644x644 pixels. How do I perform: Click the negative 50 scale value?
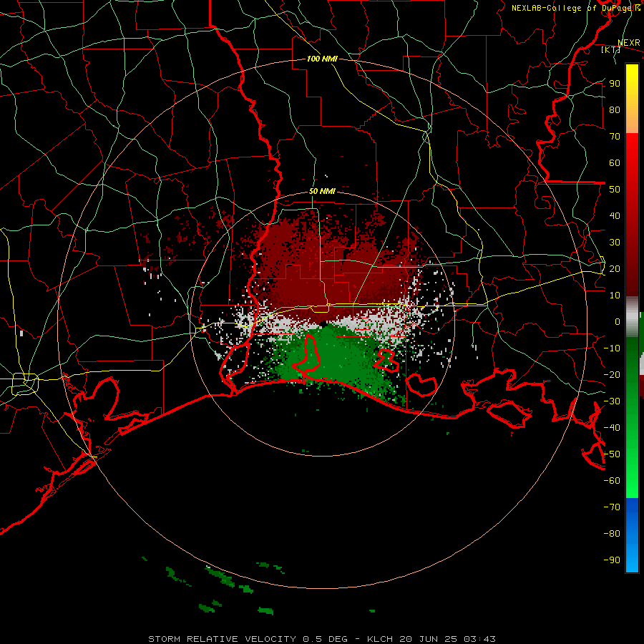[612, 454]
